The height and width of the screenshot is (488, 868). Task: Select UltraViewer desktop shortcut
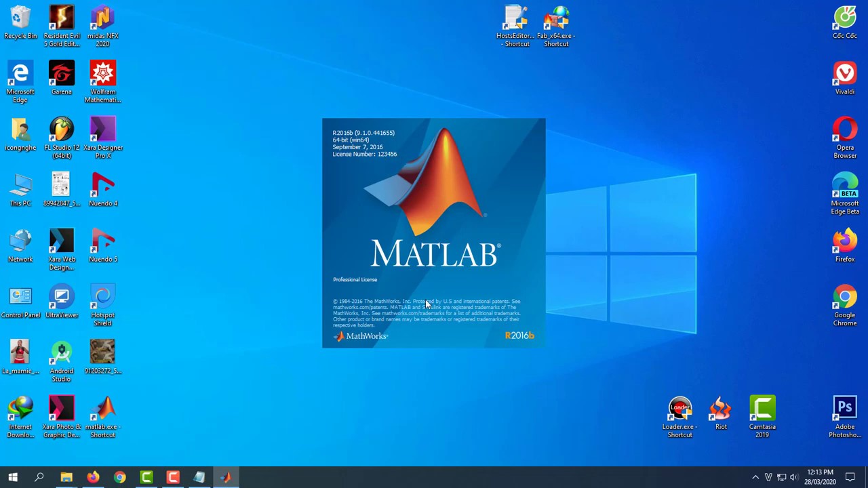coord(62,302)
